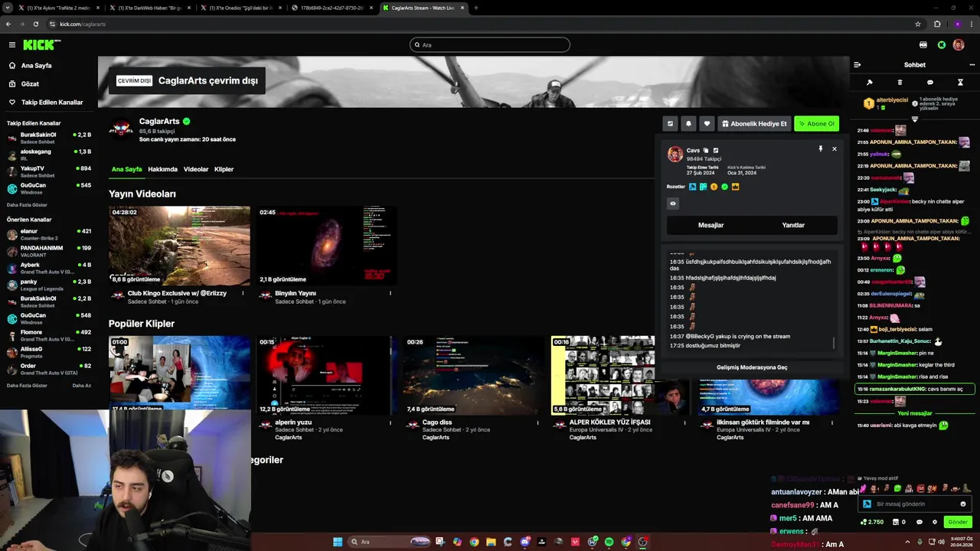Click the heart follow button
This screenshot has height=551, width=980.
(x=707, y=123)
